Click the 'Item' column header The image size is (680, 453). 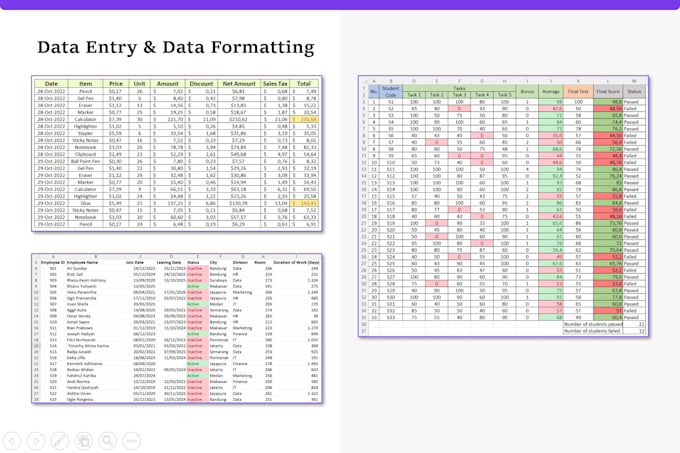[x=85, y=84]
